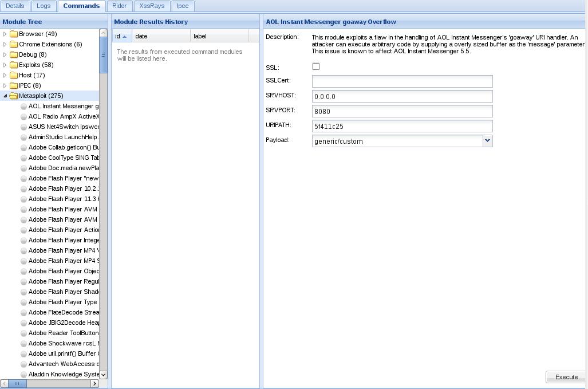Focus the SRVPORT input field
This screenshot has height=389, width=588.
click(x=402, y=111)
